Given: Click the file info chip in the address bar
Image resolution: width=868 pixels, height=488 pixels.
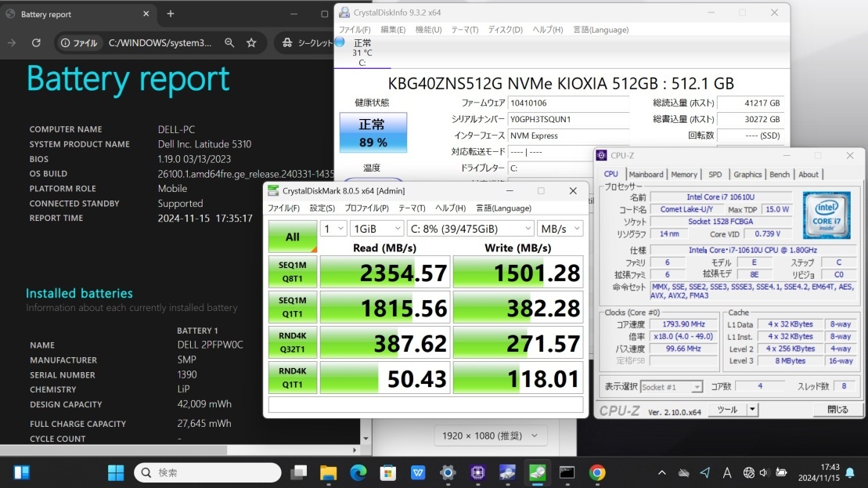Looking at the screenshot, I should tap(79, 42).
